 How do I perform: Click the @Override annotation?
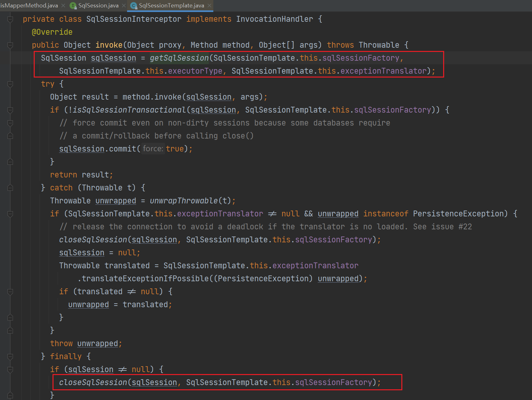click(x=52, y=32)
